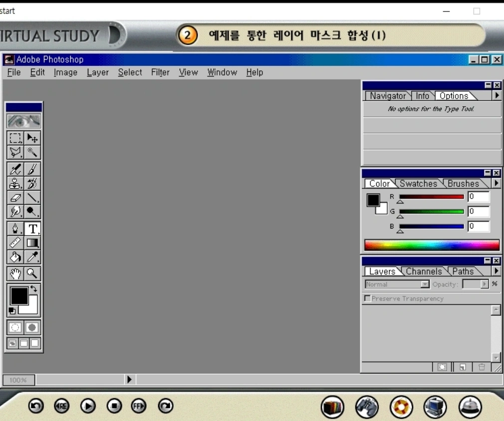Enable full screen mode with menu bar
504x421 pixels.
click(x=24, y=343)
